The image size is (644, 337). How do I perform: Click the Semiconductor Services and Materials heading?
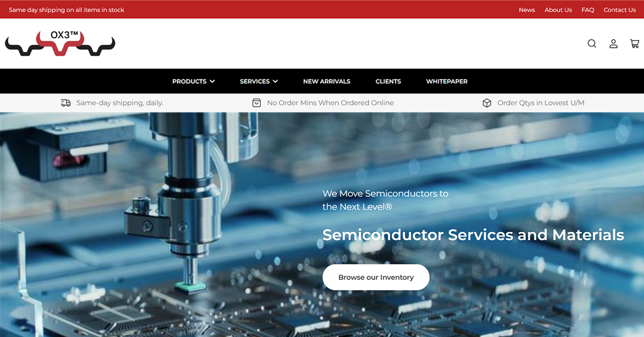(473, 235)
